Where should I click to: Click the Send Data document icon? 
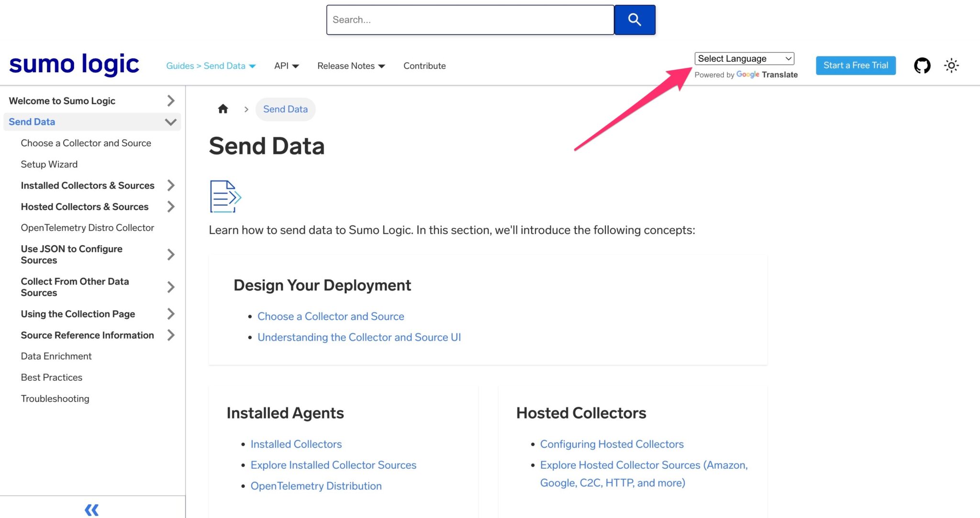pyautogui.click(x=225, y=196)
